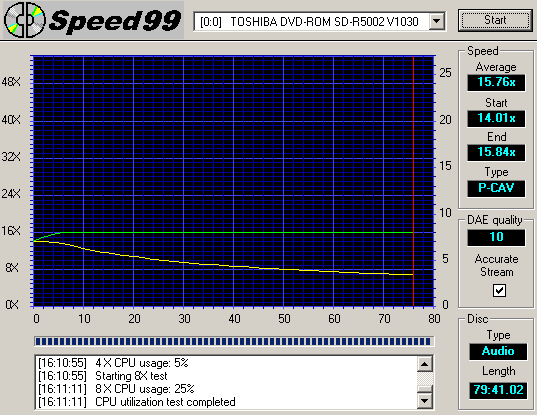Image resolution: width=537 pixels, height=415 pixels.
Task: Click the blue test progress bar
Action: pos(234,341)
